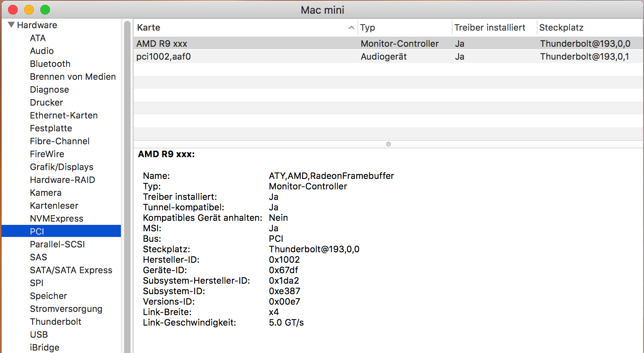Open the Kamera section
The height and width of the screenshot is (353, 644).
[x=46, y=193]
